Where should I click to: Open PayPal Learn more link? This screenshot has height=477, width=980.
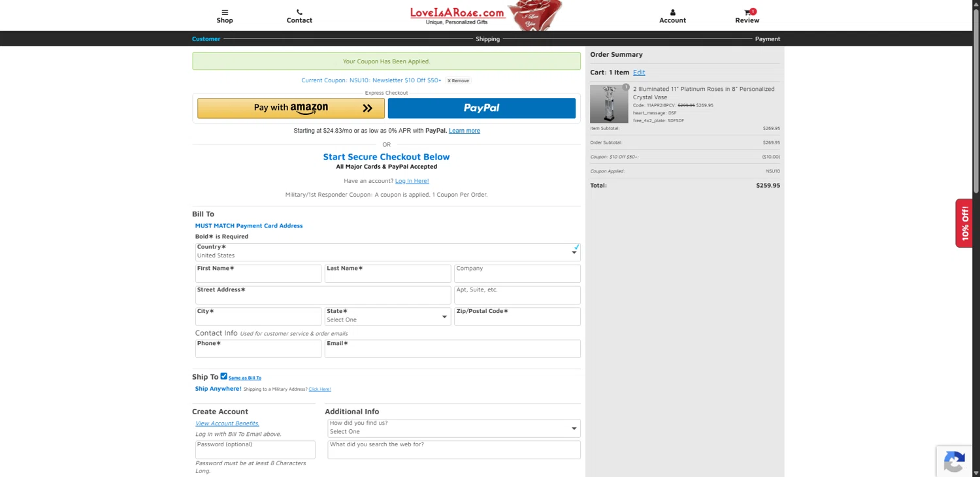(465, 131)
